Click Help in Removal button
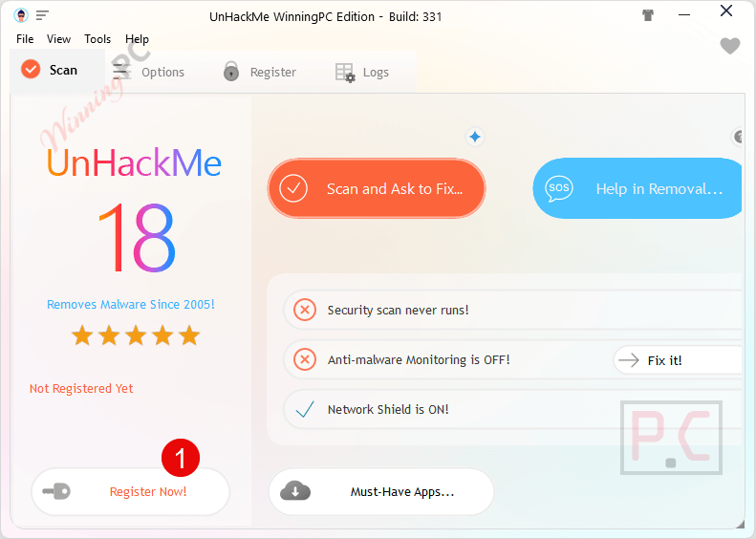This screenshot has height=539, width=756. (637, 188)
